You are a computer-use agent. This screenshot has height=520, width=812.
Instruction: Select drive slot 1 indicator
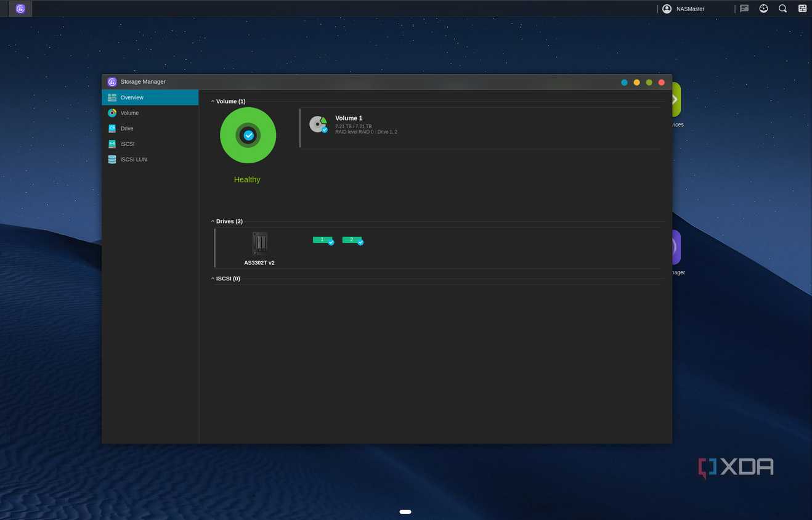323,240
